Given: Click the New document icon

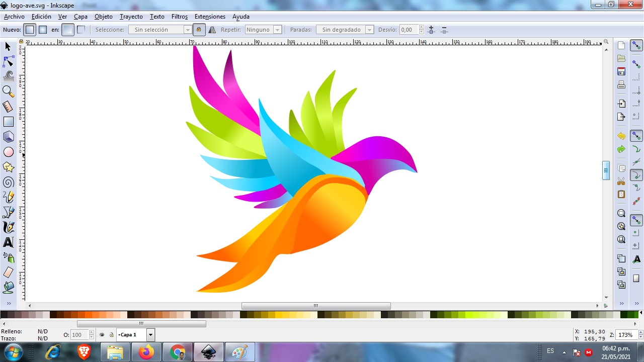Looking at the screenshot, I should pos(621,45).
